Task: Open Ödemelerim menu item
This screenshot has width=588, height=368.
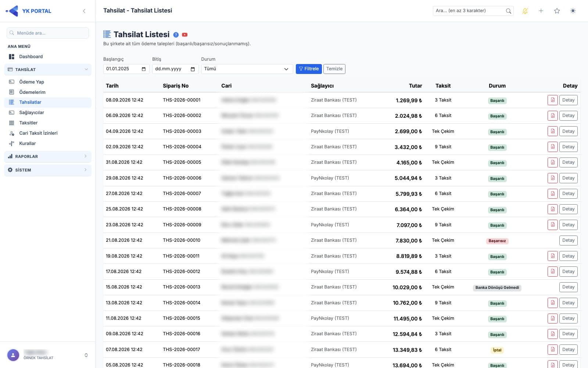Action: [48, 92]
